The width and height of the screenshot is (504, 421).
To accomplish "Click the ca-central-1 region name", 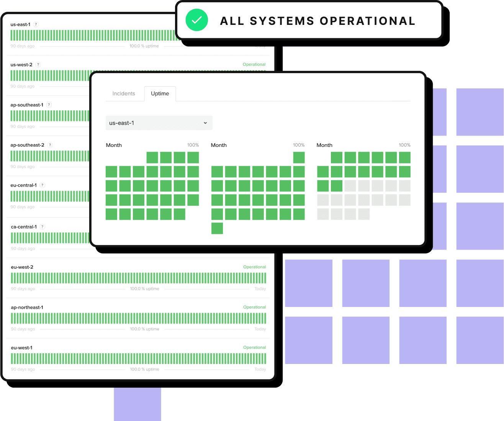I will (24, 227).
